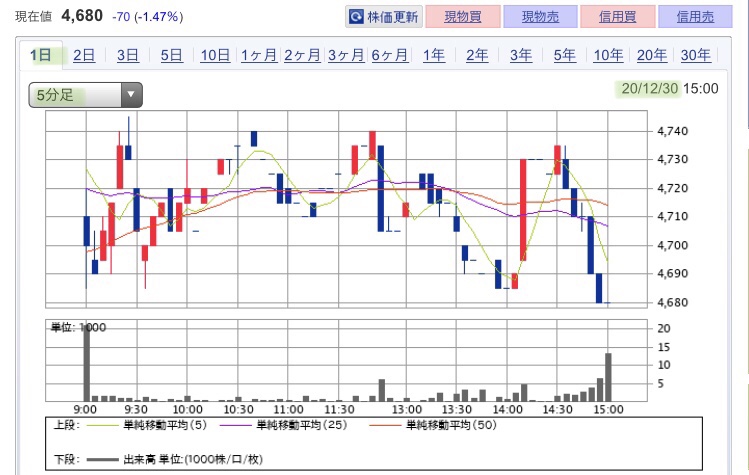Click the tall 9:00 volume bar

(86, 362)
